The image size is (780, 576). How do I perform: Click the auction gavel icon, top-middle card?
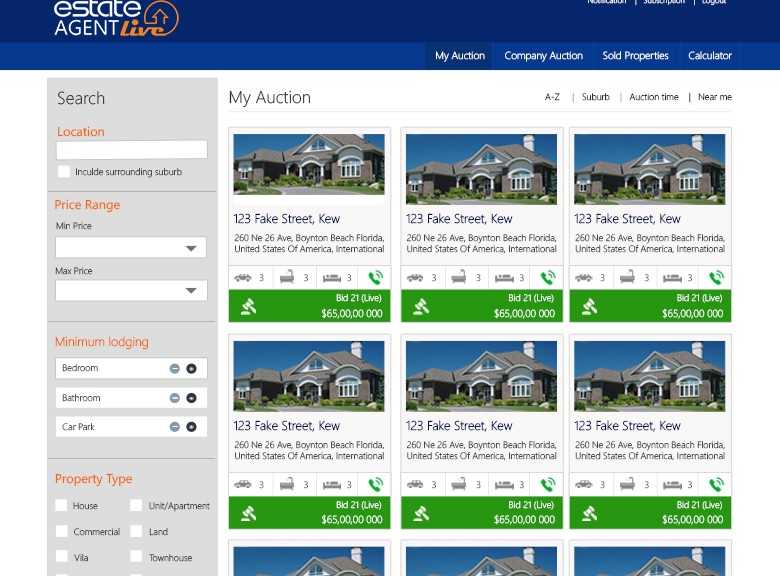click(x=421, y=307)
